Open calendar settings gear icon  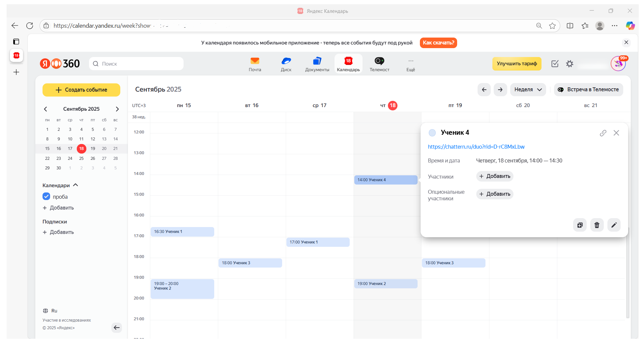(570, 64)
